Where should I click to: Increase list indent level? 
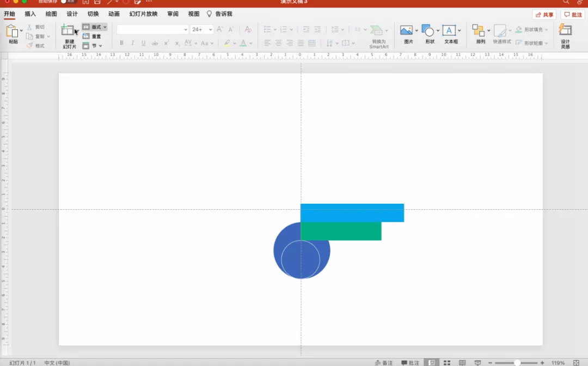pos(317,29)
